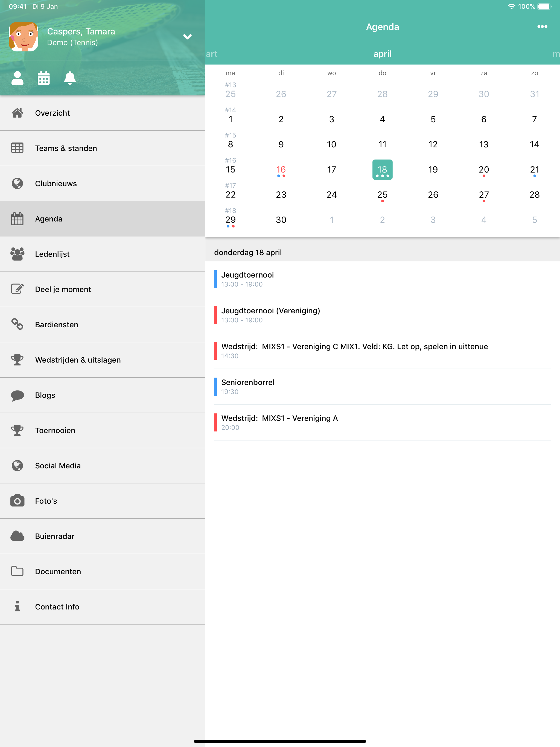Open the profile person icon

(x=17, y=78)
